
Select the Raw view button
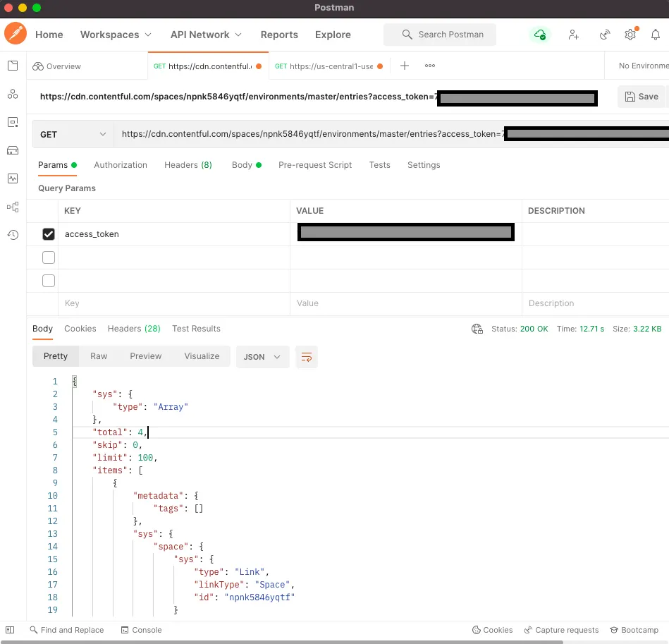click(x=99, y=356)
